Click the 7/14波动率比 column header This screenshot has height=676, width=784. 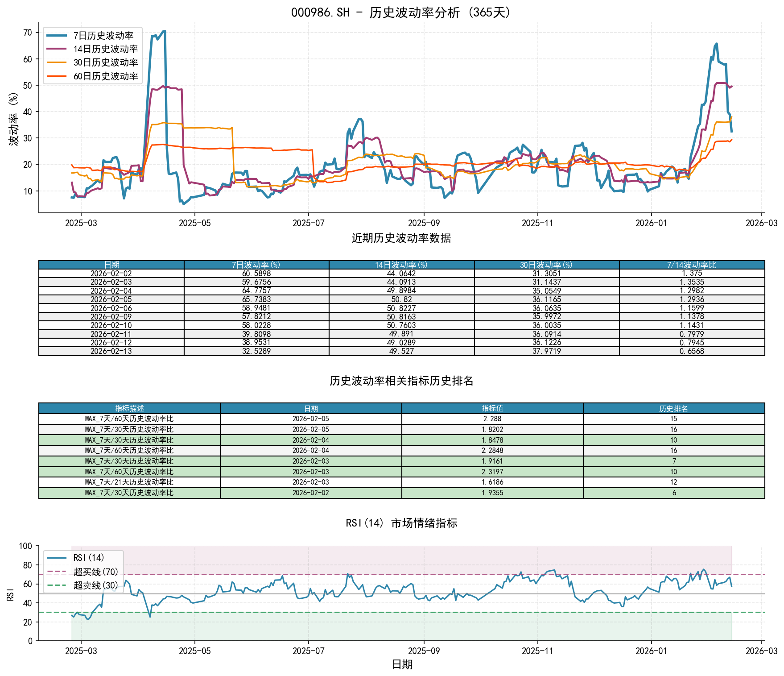point(692,265)
